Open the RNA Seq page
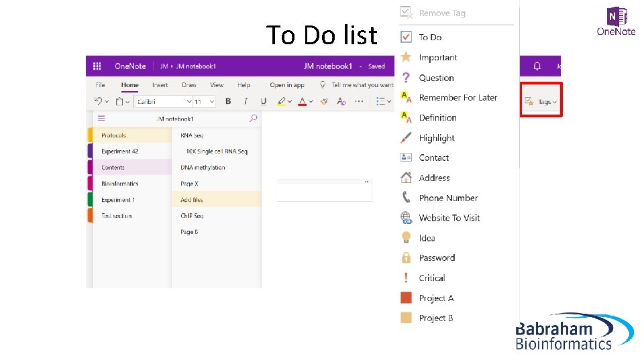 point(217,135)
